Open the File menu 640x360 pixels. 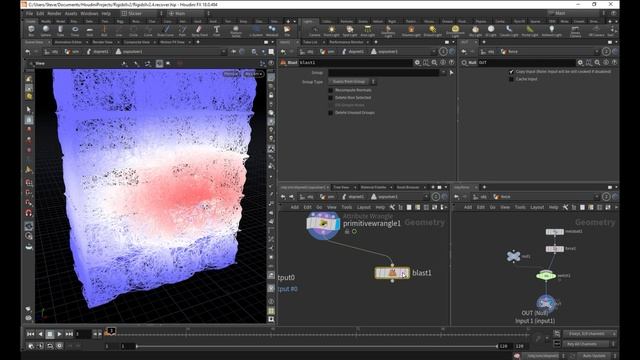(x=29, y=13)
